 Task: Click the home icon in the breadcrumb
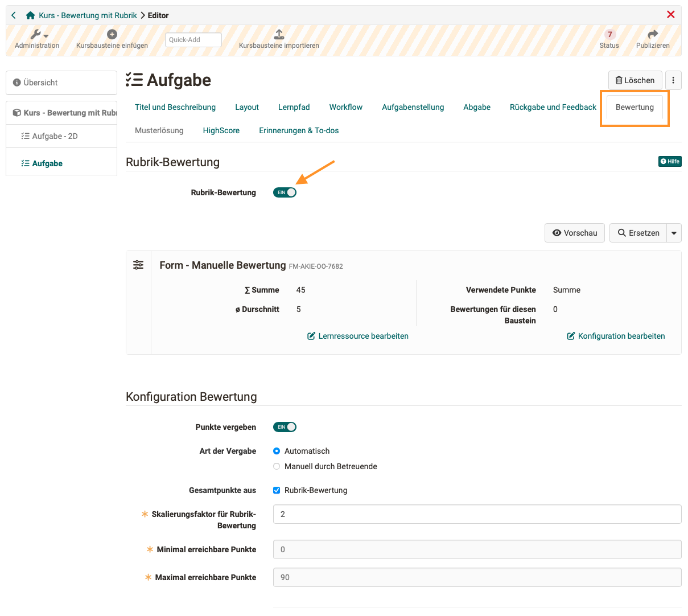pos(29,15)
